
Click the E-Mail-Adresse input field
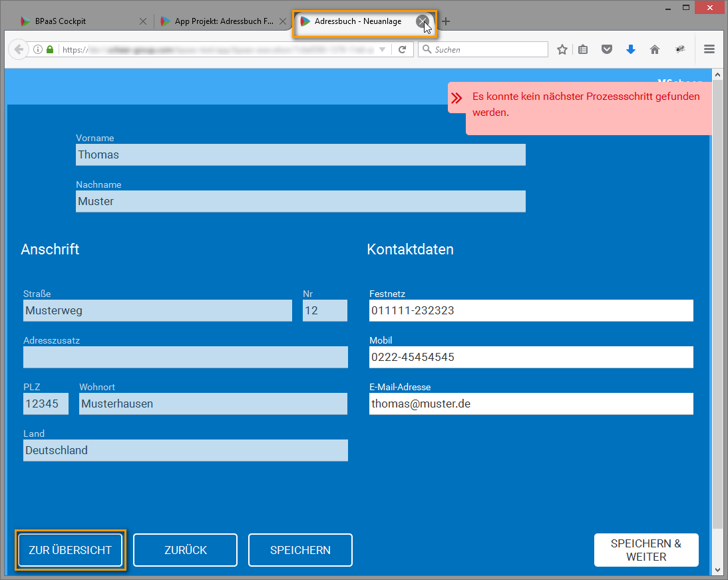530,404
